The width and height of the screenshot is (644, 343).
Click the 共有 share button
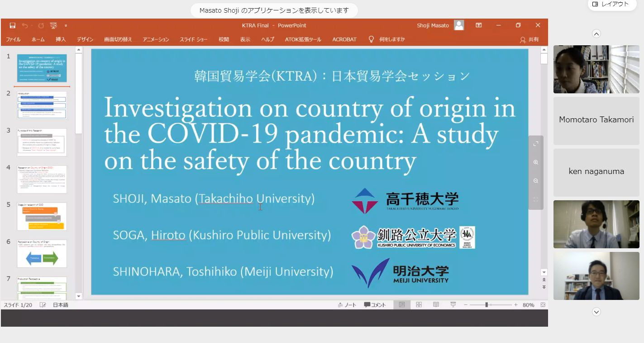[x=530, y=39]
